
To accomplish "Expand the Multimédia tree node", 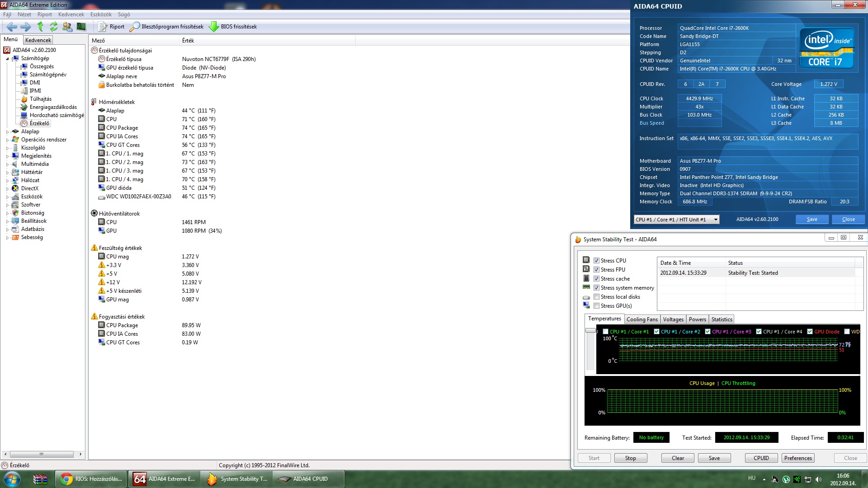I will coord(7,164).
